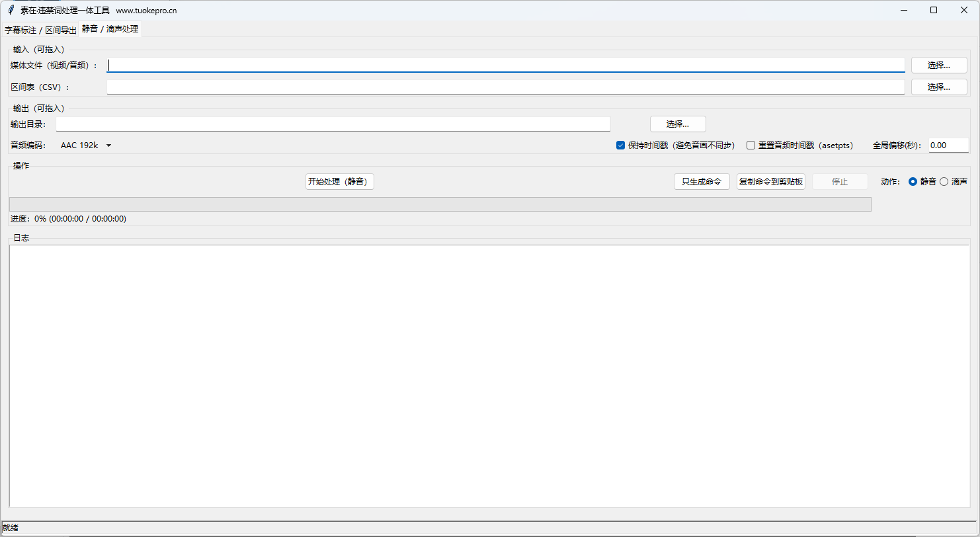Browse for media file with its 选择... button
The image size is (980, 537).
(939, 65)
